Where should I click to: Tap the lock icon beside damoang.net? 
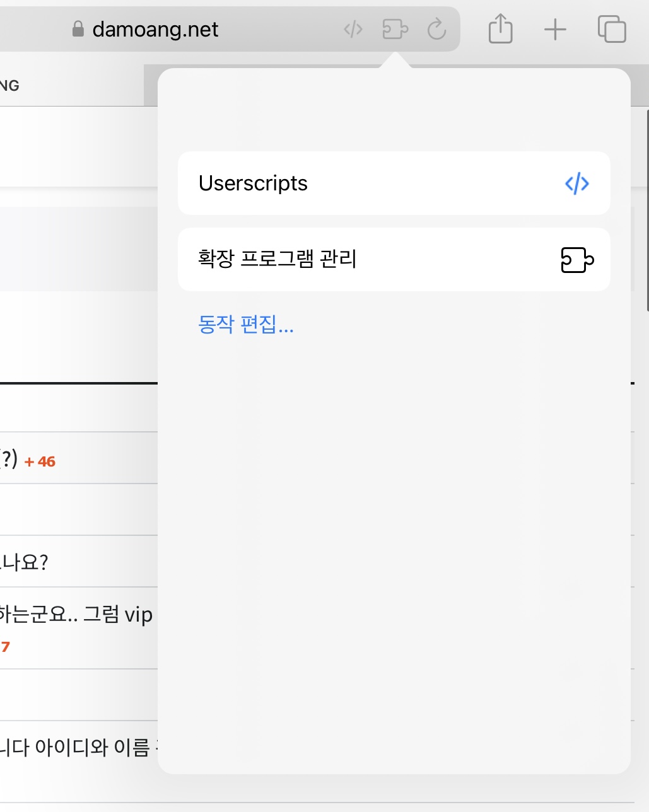78,29
